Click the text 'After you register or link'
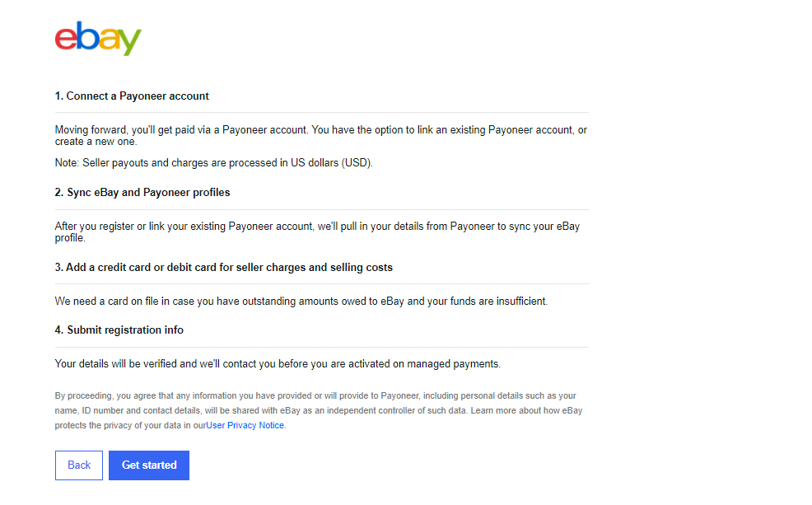Image resolution: width=812 pixels, height=505 pixels. 317,232
